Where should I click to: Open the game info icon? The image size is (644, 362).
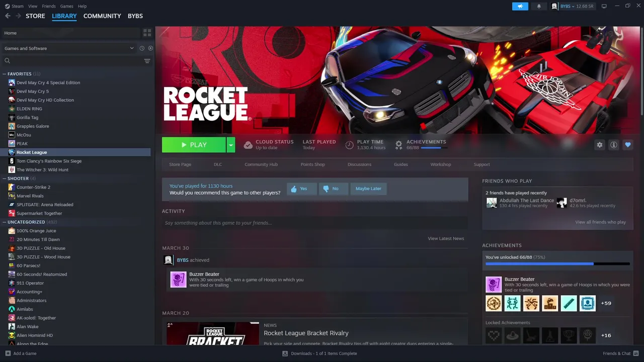614,145
